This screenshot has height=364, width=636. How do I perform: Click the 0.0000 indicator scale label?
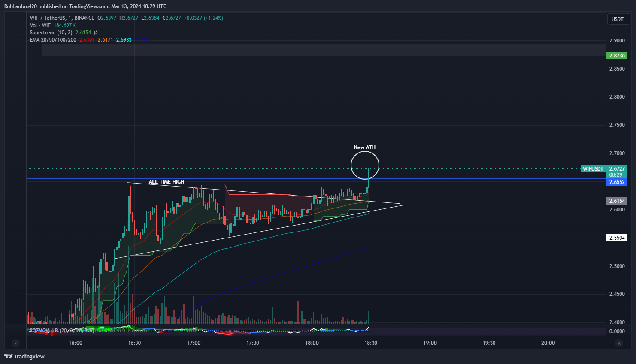[617, 331]
